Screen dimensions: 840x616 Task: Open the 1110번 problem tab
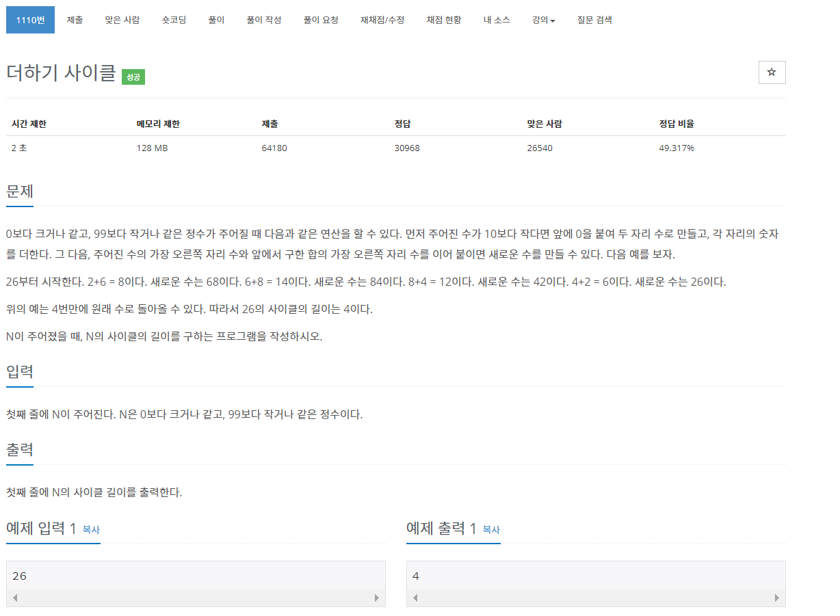[30, 20]
